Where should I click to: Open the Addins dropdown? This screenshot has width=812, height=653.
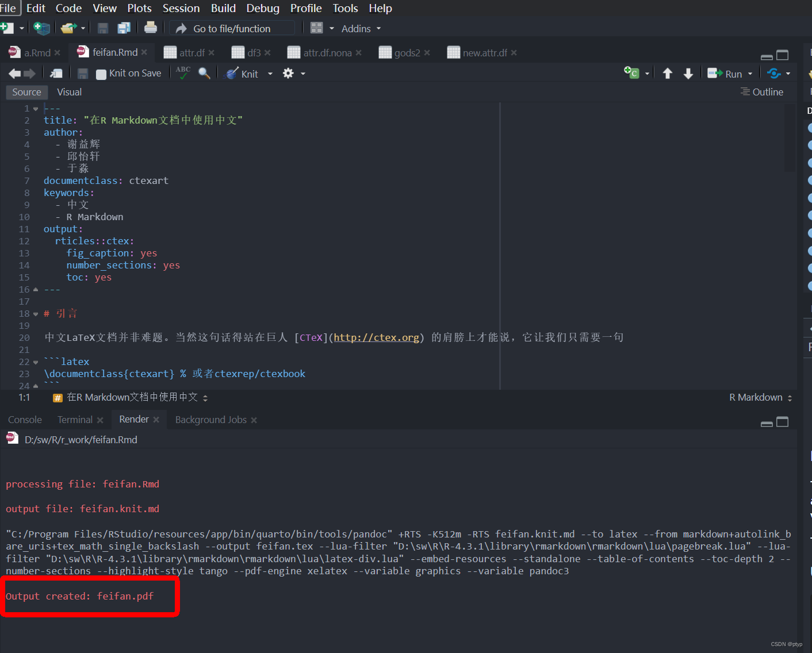[361, 29]
